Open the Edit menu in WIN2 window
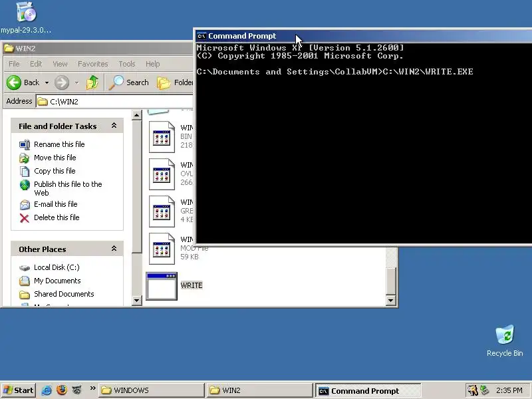Viewport: 532px width, 399px height. pos(36,64)
